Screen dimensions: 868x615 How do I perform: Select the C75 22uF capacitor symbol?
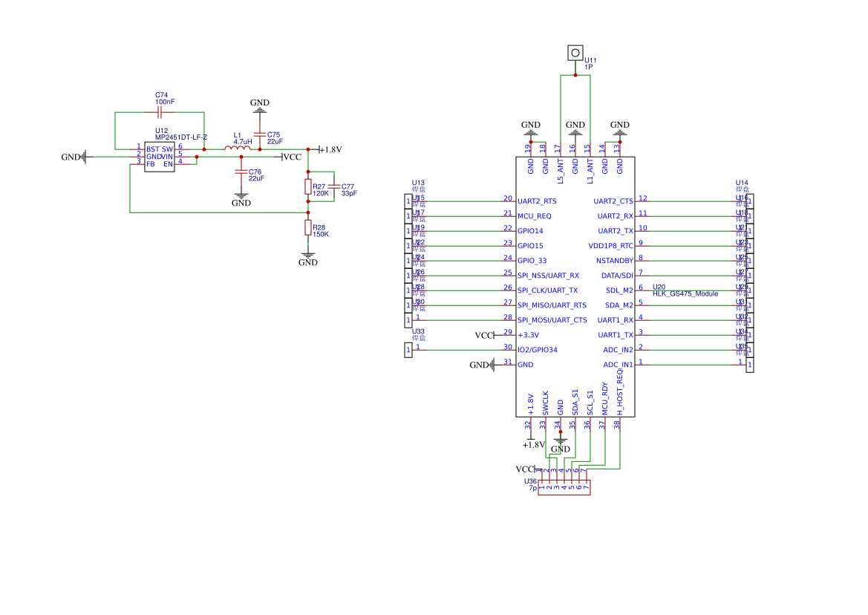[x=260, y=134]
